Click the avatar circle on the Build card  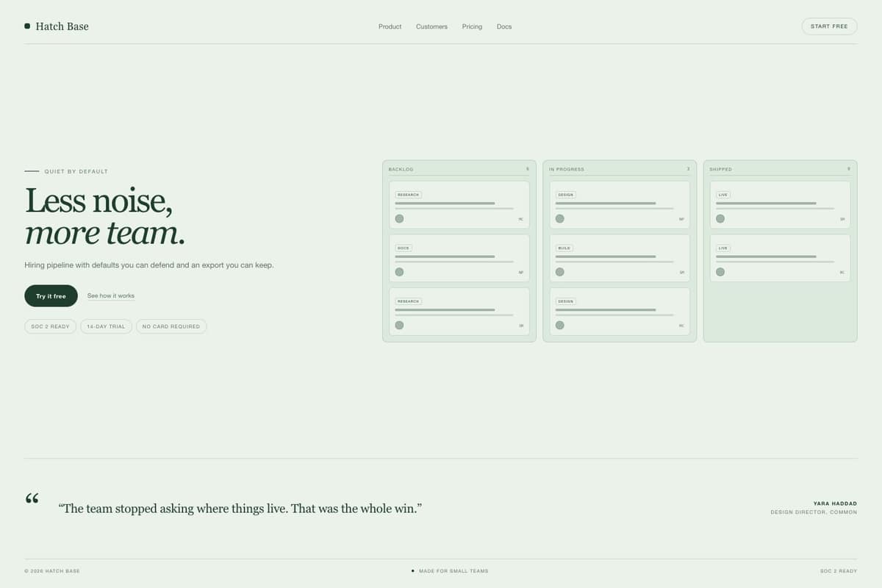point(560,272)
